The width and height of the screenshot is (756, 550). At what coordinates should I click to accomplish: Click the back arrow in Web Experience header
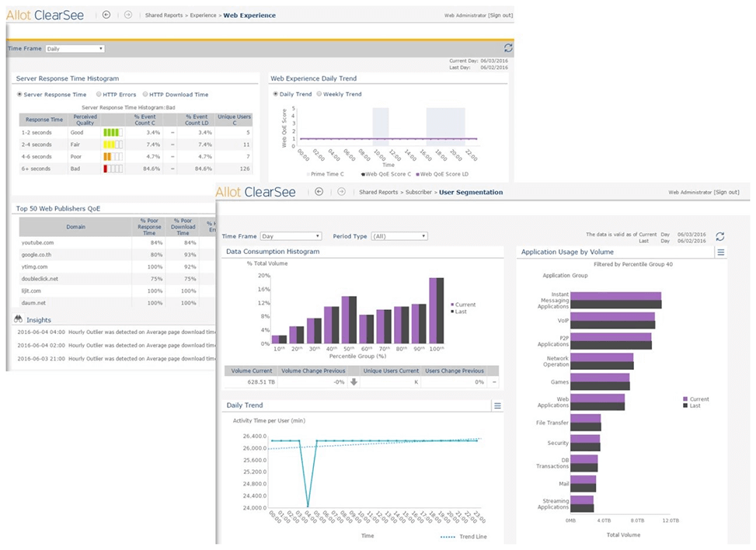(106, 15)
